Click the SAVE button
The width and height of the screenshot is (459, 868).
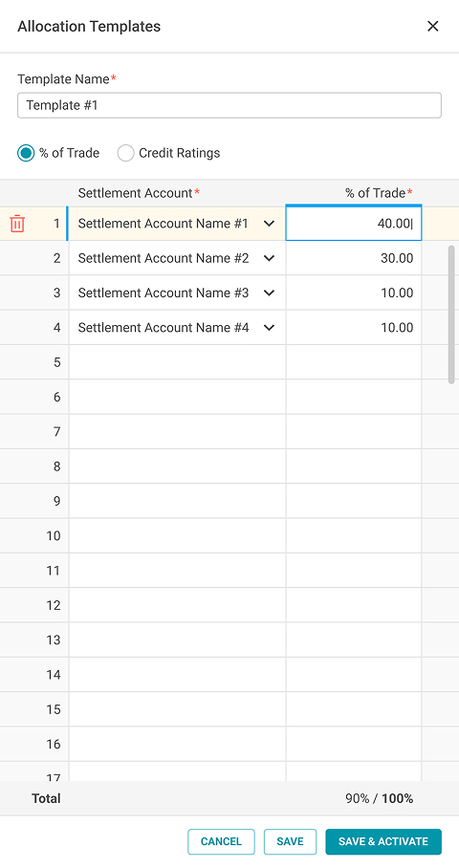[x=290, y=841]
